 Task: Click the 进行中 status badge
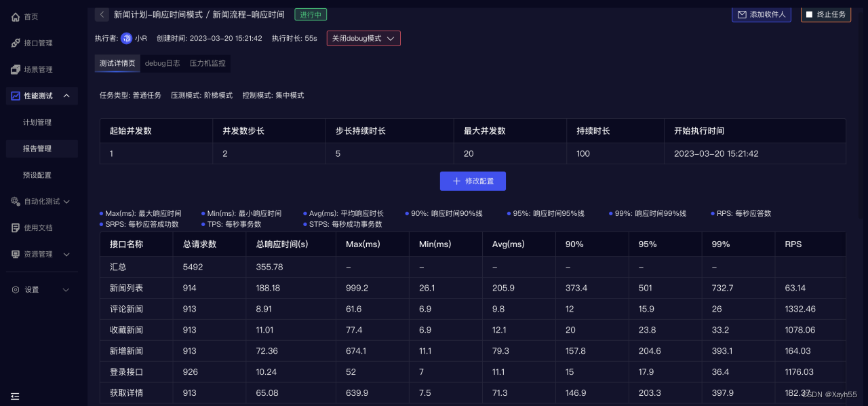coord(310,14)
